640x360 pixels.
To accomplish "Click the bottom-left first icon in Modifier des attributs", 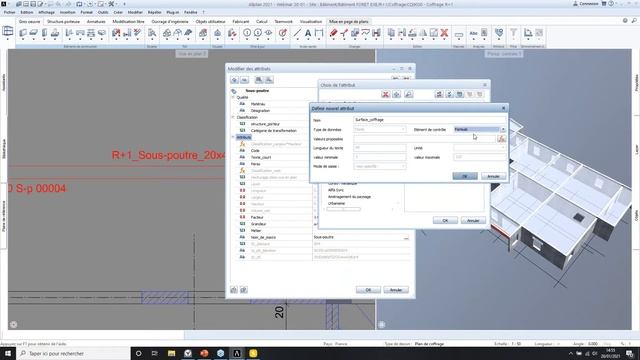I will 234,290.
